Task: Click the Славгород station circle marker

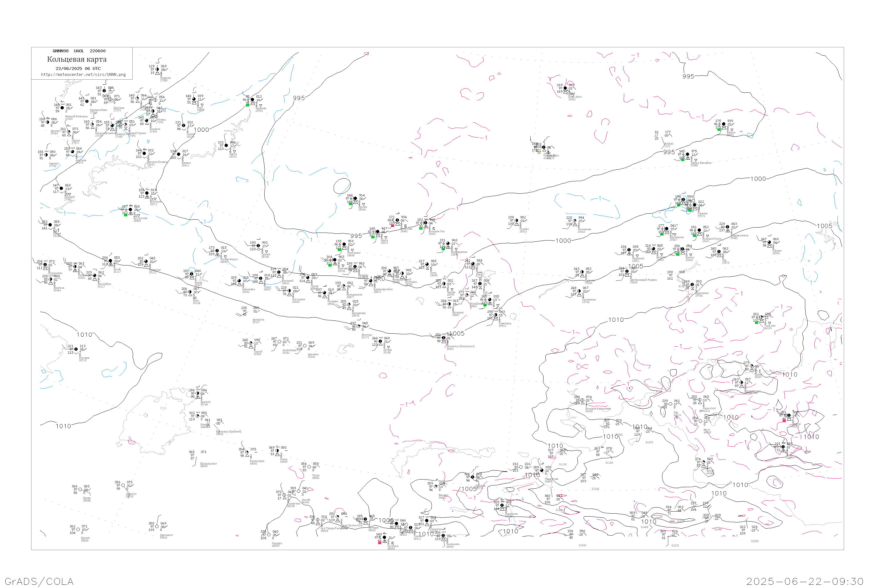Action: pos(495,315)
